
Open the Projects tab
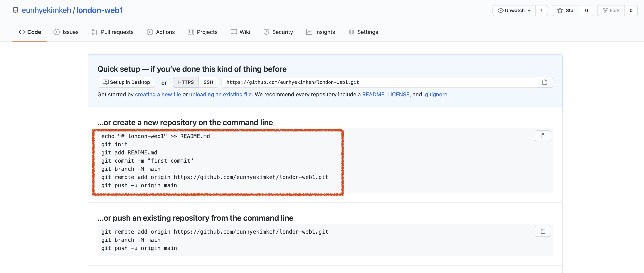[x=202, y=32]
